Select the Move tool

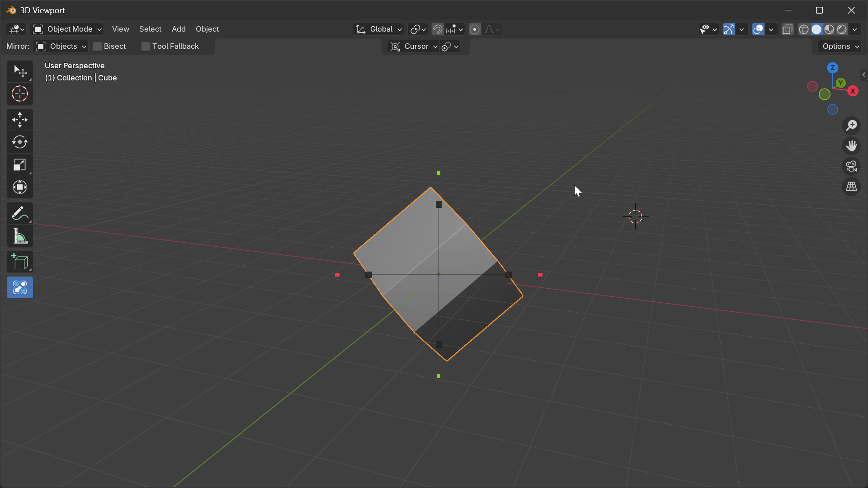click(x=19, y=120)
